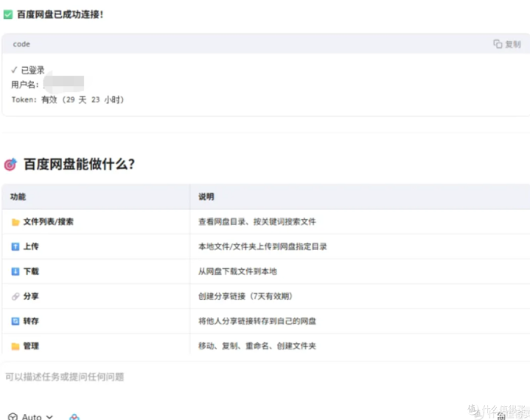Viewport: 530px width, 420px height.
Task: Click the 文件列表/搜索 cell text
Action: [49, 222]
